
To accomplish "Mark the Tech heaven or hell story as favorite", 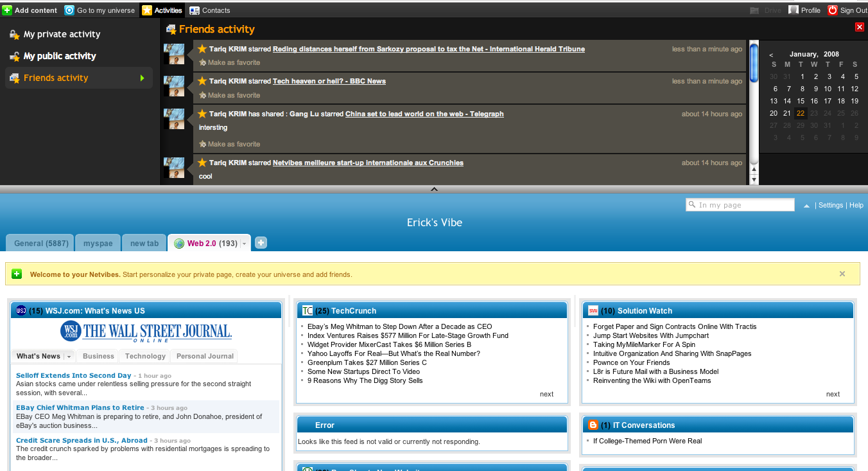I will coord(230,95).
